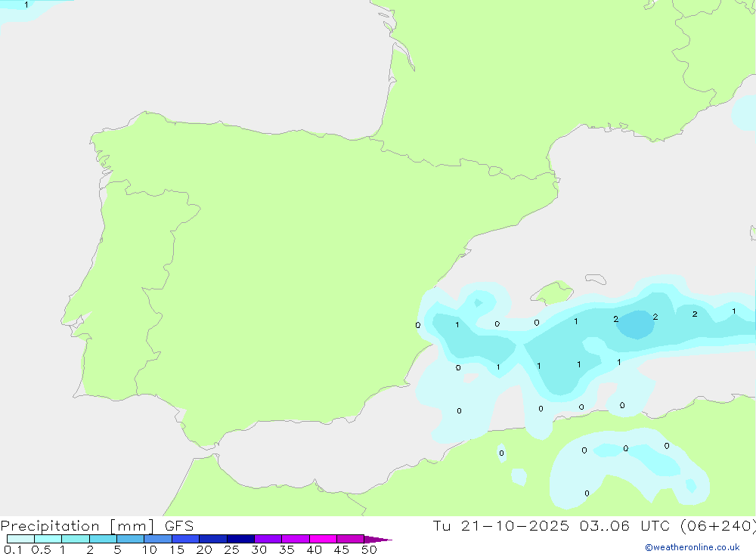Select the 35–40 mm purple legend swatch
756x554 pixels.
tap(296, 539)
